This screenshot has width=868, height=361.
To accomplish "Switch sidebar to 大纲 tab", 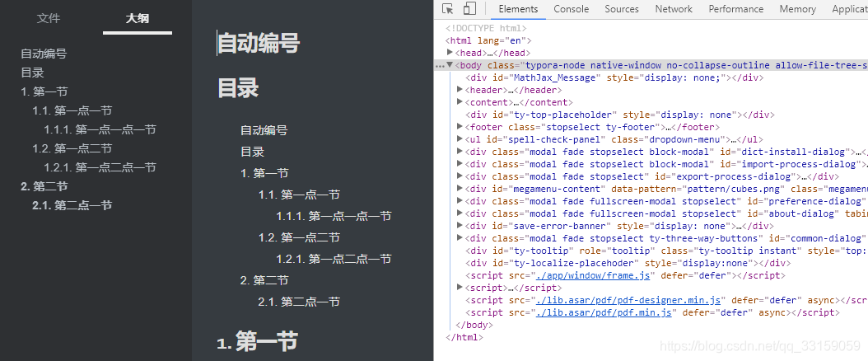I will (x=138, y=18).
